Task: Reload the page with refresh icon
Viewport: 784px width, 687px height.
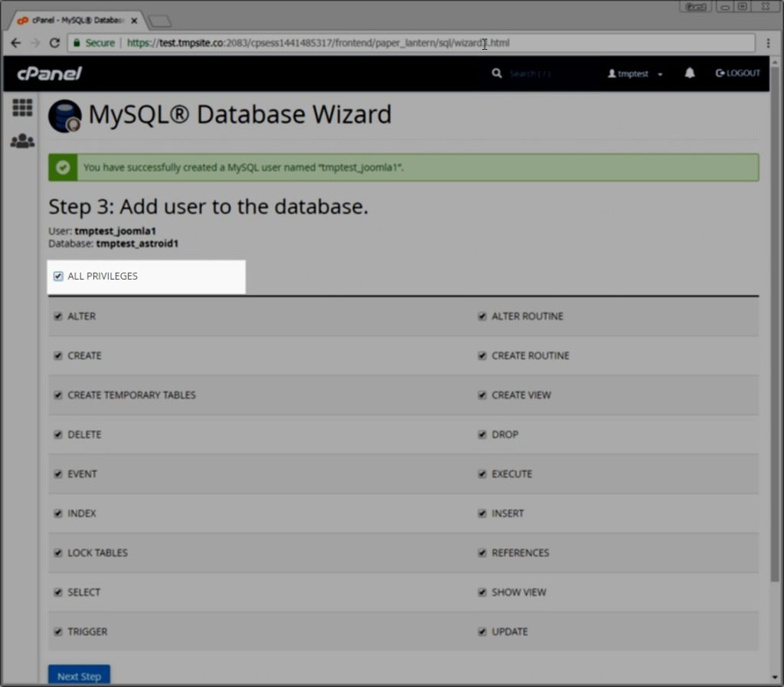Action: pos(54,43)
